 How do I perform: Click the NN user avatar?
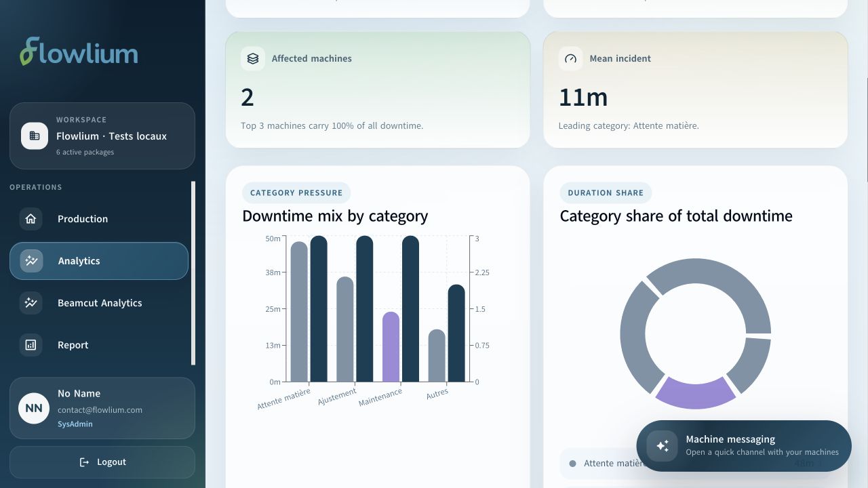[34, 408]
